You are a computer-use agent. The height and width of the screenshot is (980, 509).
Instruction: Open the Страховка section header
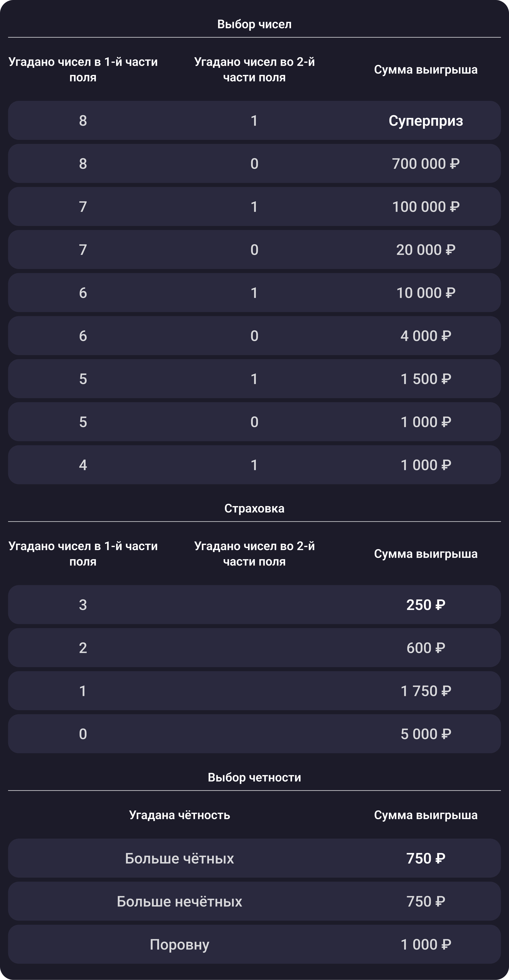pos(254,508)
